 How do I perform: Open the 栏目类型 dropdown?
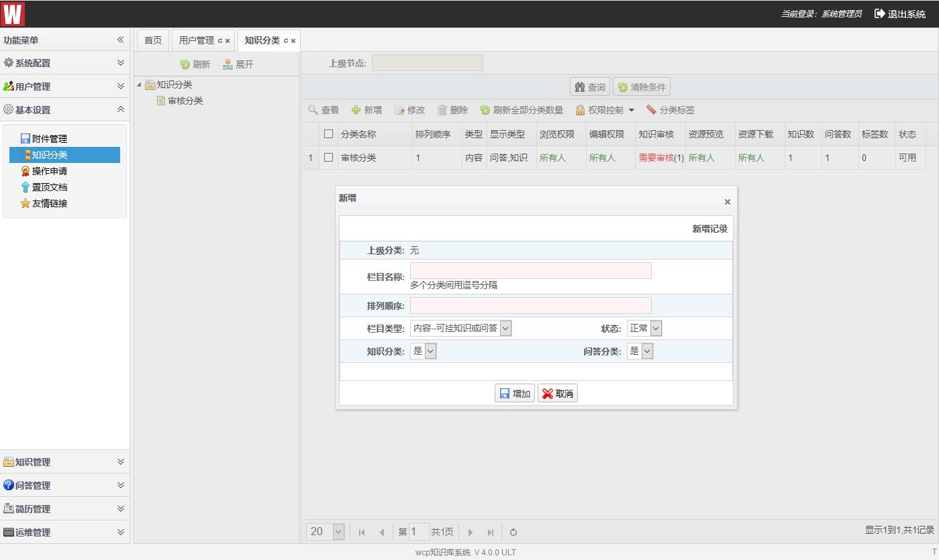tap(460, 328)
